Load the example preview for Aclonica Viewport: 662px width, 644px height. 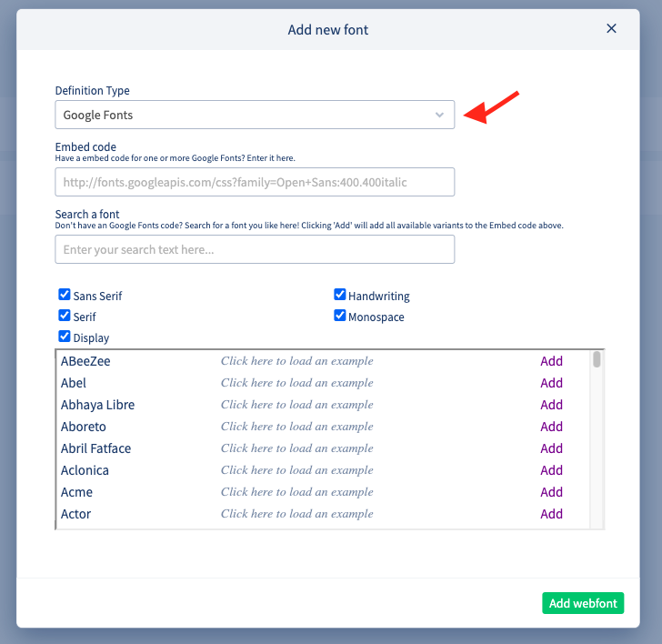296,470
